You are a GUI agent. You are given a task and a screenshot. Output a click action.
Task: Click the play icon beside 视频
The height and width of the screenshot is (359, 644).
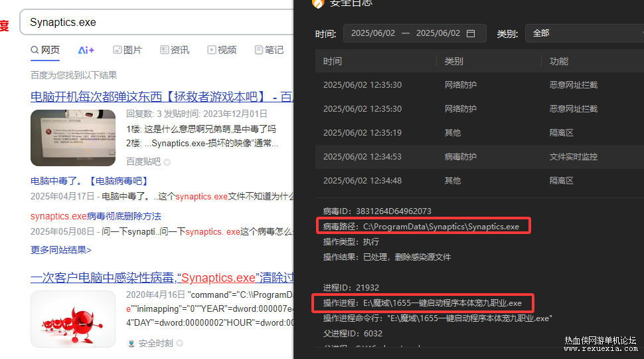(212, 50)
